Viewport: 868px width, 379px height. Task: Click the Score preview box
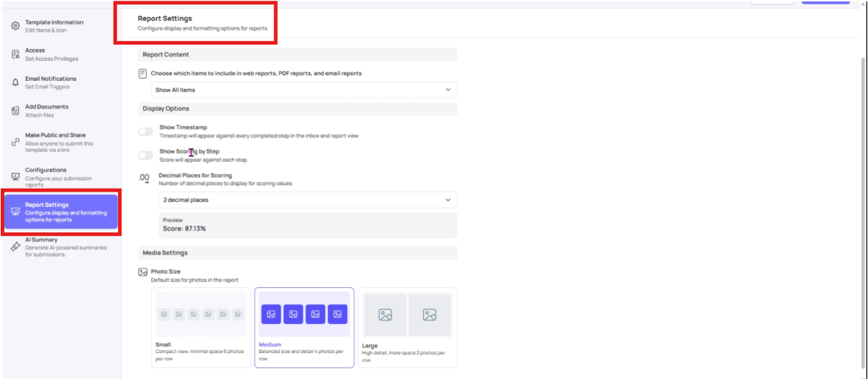point(307,224)
